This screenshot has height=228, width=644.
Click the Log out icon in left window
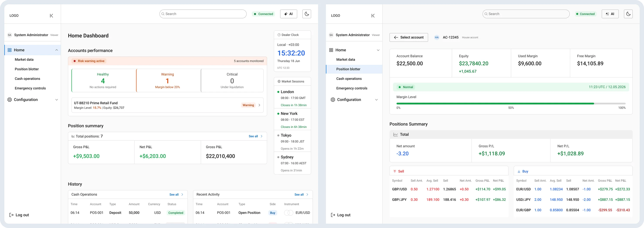click(11, 215)
